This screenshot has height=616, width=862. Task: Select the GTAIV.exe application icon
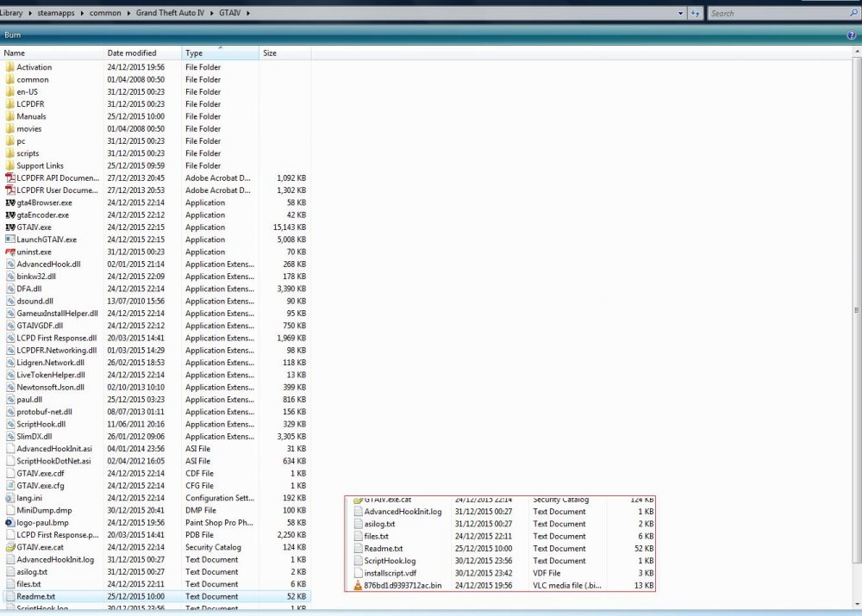pyautogui.click(x=9, y=227)
